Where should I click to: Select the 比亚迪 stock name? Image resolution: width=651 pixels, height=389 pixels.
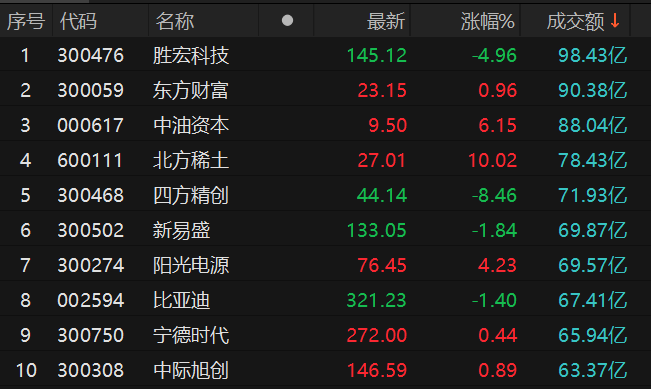[181, 300]
